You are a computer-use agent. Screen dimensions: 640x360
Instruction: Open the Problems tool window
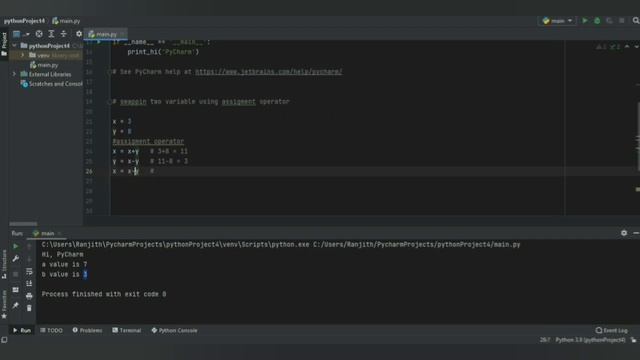tap(87, 330)
